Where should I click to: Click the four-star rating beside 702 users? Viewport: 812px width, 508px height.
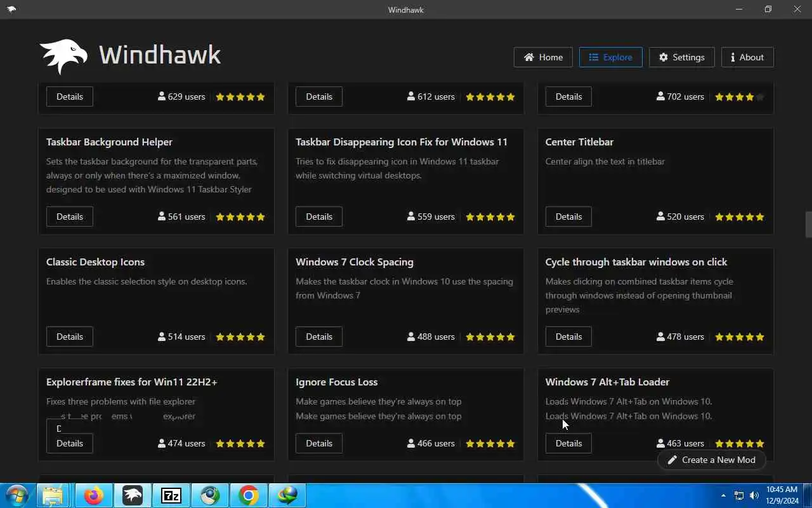(x=740, y=97)
